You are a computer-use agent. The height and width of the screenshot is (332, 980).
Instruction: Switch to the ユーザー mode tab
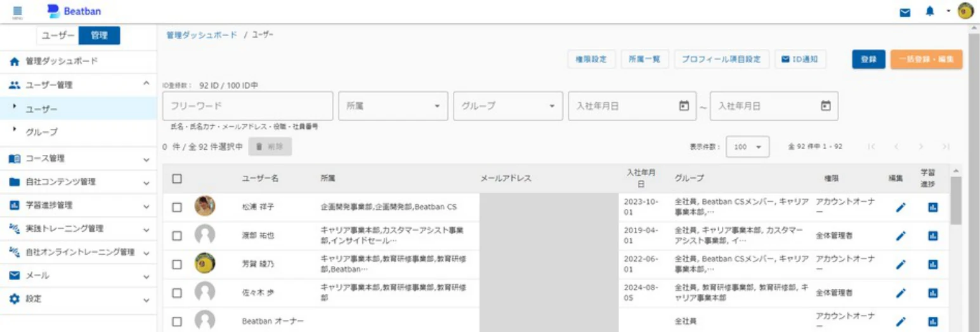[x=57, y=36]
